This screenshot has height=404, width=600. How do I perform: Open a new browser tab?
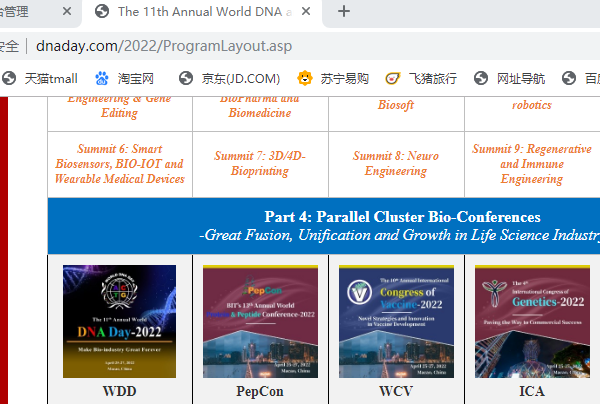[344, 12]
